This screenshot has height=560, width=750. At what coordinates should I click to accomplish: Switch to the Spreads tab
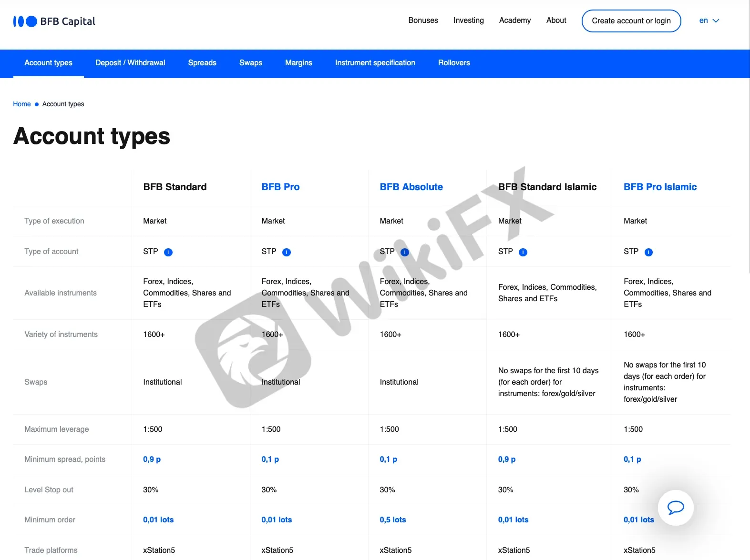pos(202,63)
